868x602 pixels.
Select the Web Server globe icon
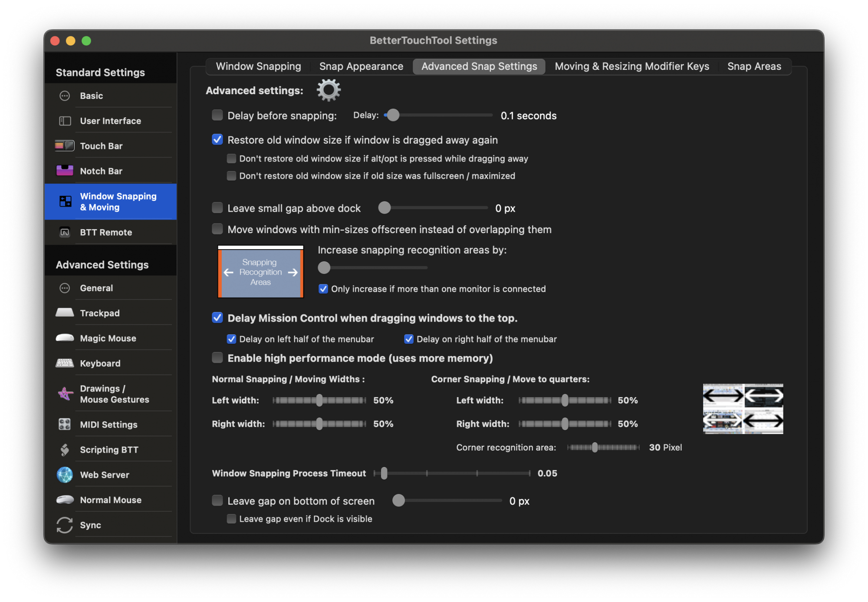coord(65,474)
